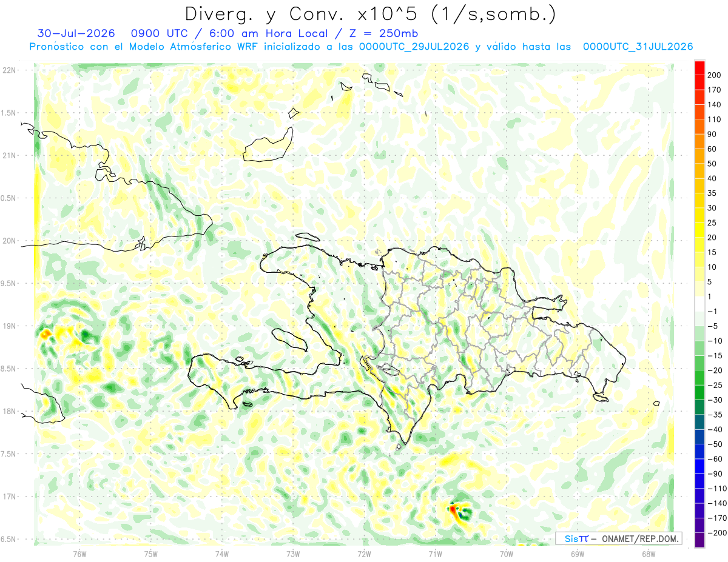The image size is (728, 562).
Task: Click the longitude label '75W'
Action: click(x=150, y=554)
